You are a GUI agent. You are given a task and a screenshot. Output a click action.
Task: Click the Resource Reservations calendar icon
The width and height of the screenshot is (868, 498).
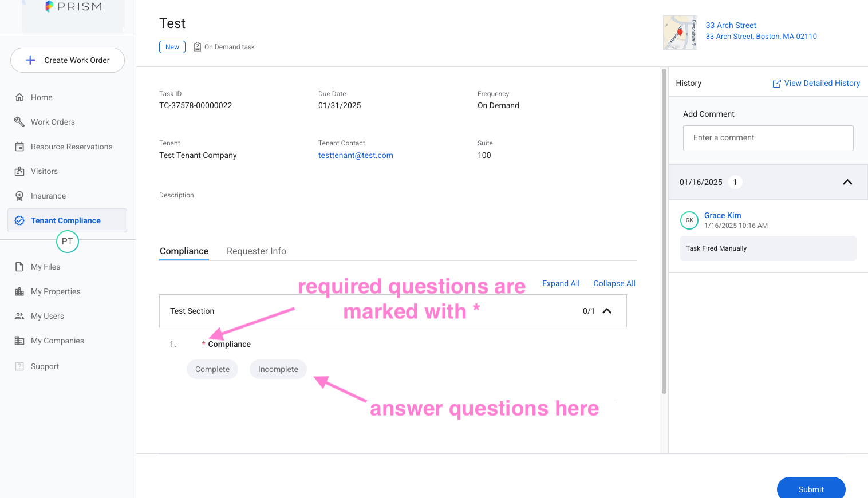click(19, 147)
